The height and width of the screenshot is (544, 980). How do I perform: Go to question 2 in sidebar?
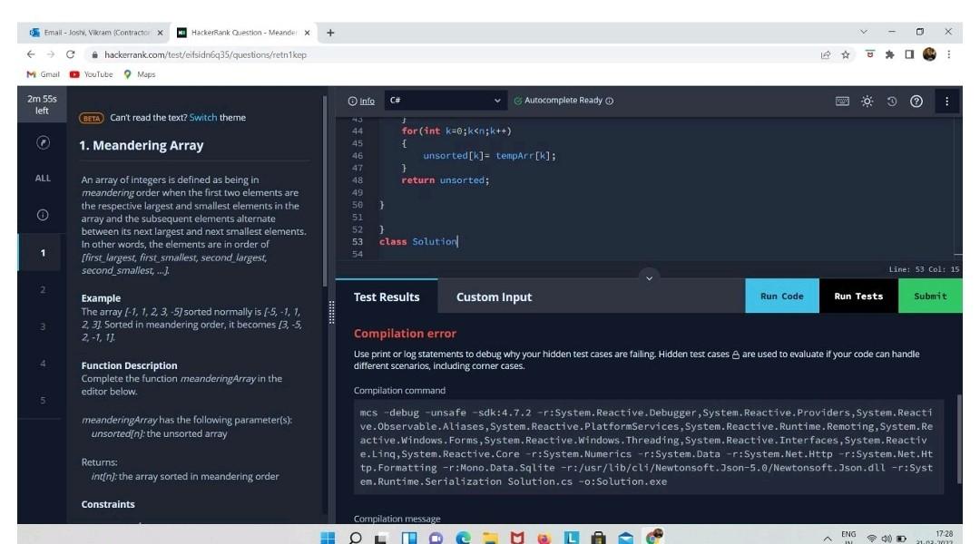click(43, 289)
